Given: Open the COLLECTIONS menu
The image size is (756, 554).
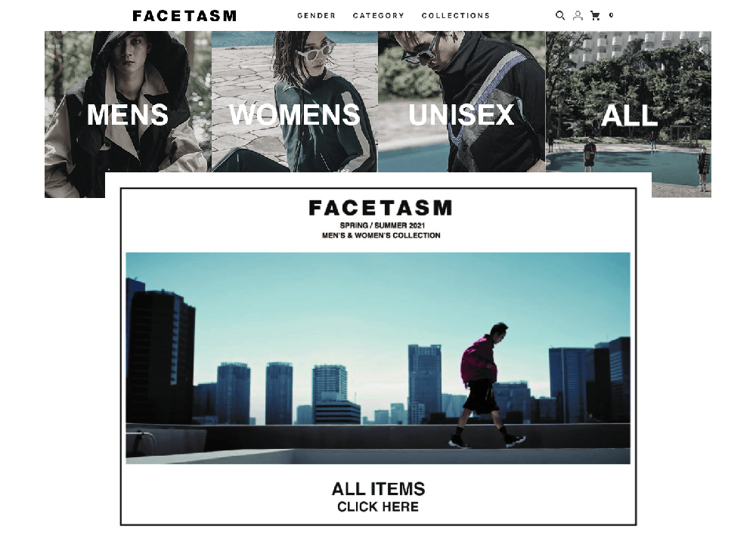Looking at the screenshot, I should tap(456, 15).
